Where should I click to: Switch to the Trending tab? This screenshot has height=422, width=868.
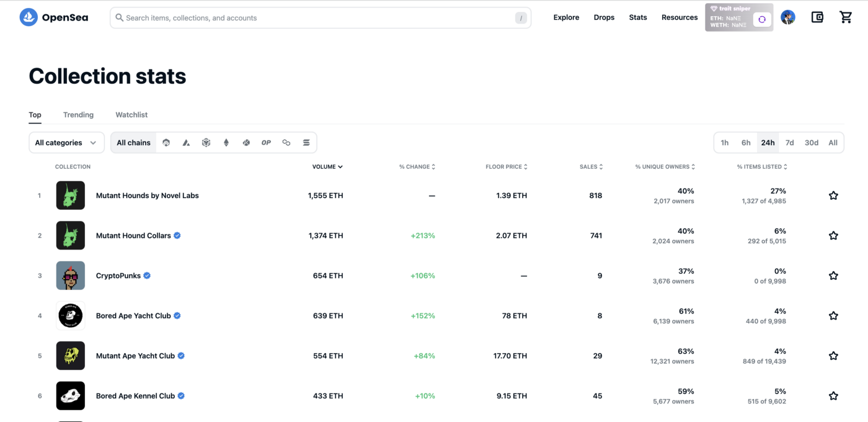[78, 115]
